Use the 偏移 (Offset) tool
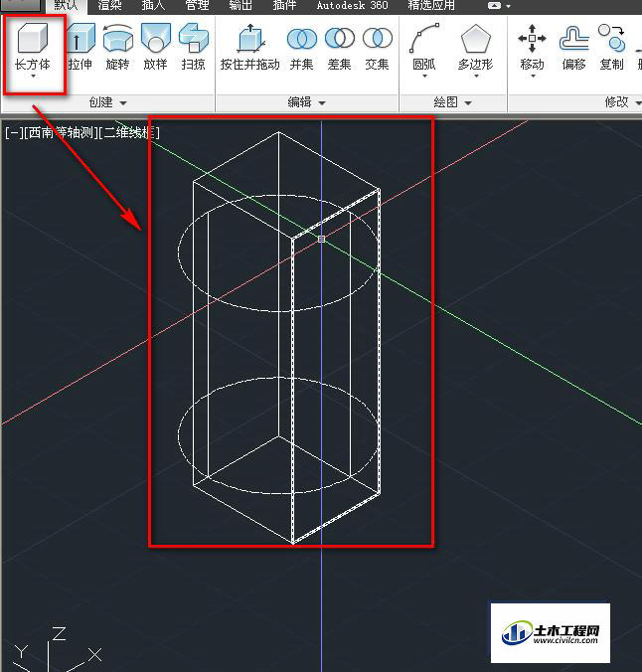The width and height of the screenshot is (642, 672). tap(573, 47)
